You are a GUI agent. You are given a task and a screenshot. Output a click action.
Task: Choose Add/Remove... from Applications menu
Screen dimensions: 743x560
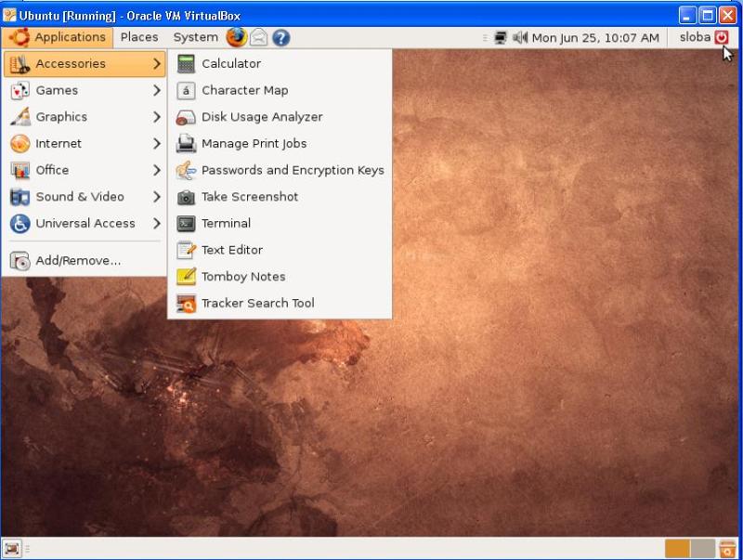[85, 261]
